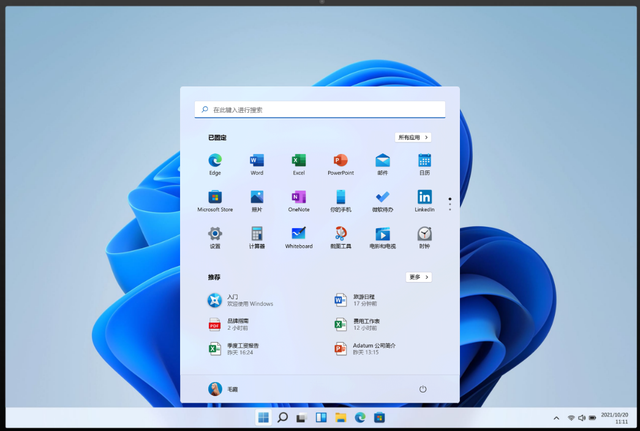The image size is (640, 431).
Task: Expand 更多 More recommended items
Action: [419, 277]
